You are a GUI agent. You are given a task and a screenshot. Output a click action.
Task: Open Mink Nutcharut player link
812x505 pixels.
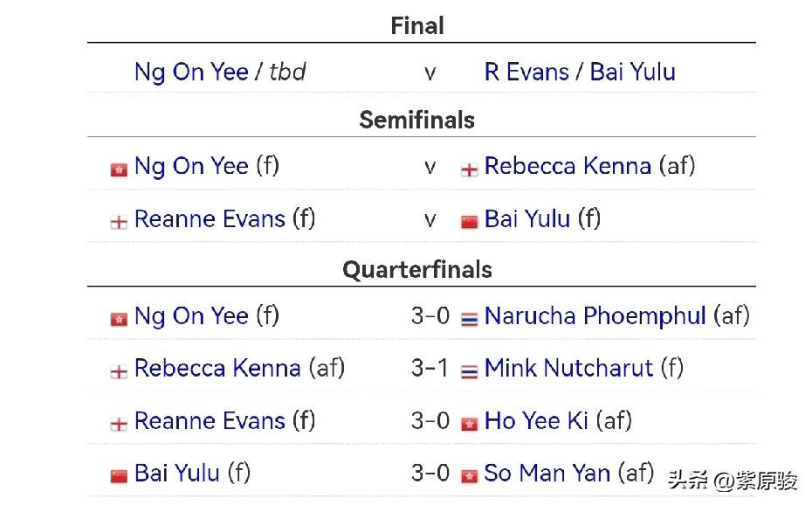click(568, 368)
